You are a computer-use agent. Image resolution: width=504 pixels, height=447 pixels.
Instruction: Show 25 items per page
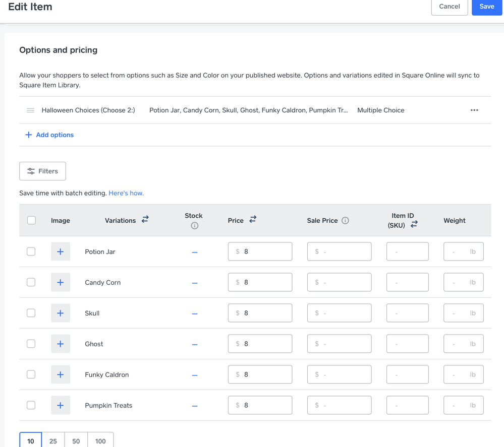tap(53, 440)
